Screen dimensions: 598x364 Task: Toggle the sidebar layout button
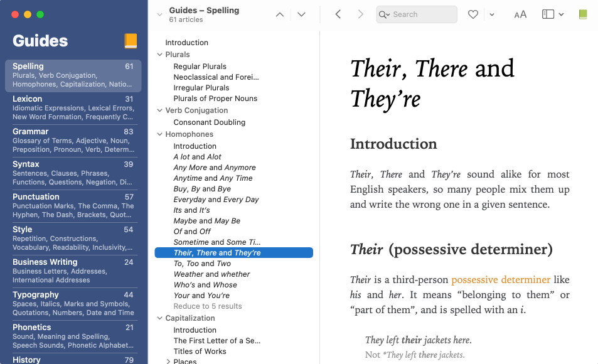coord(548,14)
